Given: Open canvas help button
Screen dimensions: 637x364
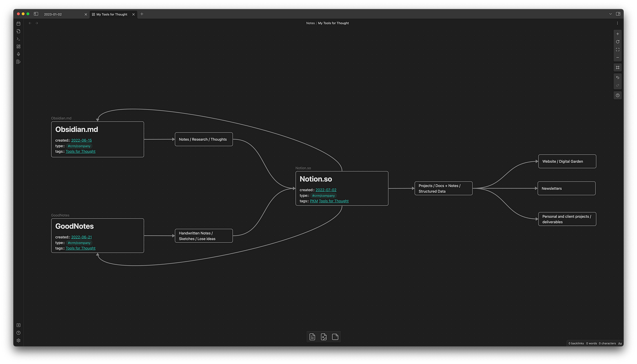Looking at the screenshot, I should point(617,95).
